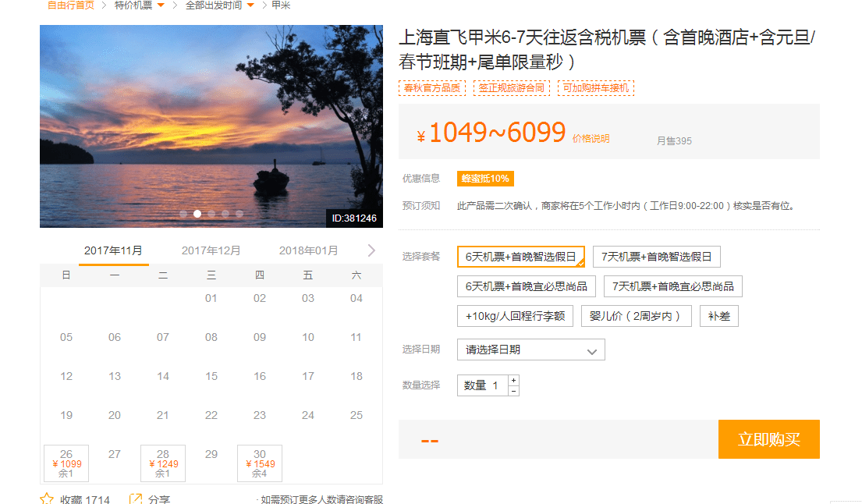Click the 蜂蜜抵10% discount badge
The height and width of the screenshot is (504, 862).
(x=485, y=179)
